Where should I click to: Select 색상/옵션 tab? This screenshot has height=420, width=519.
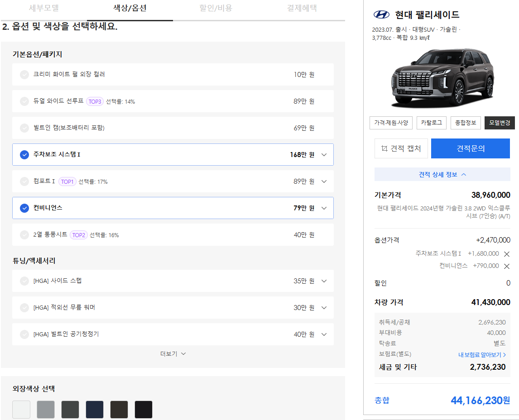[x=130, y=8]
